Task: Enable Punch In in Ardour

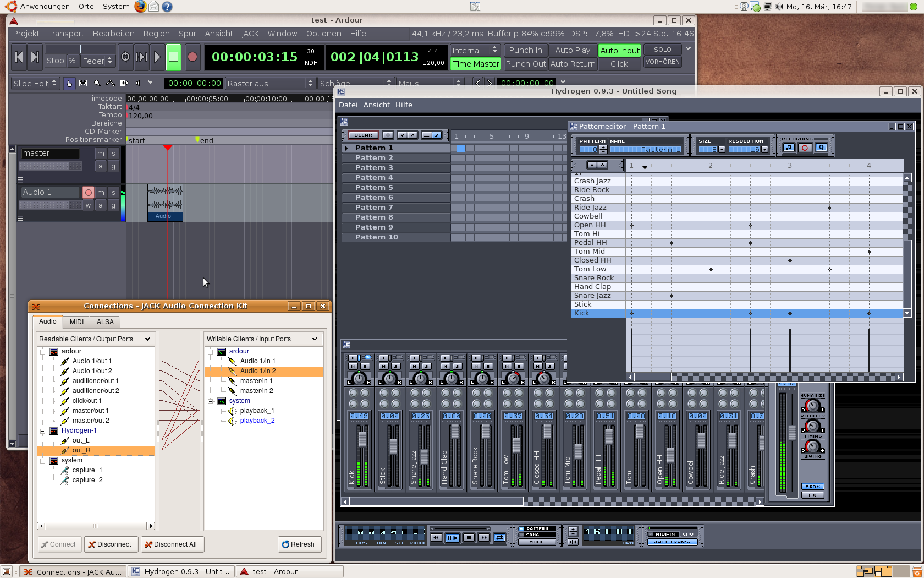Action: click(525, 50)
